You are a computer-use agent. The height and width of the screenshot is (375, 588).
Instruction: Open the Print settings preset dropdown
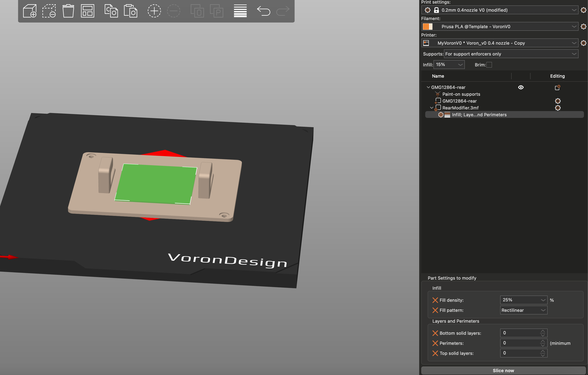500,10
